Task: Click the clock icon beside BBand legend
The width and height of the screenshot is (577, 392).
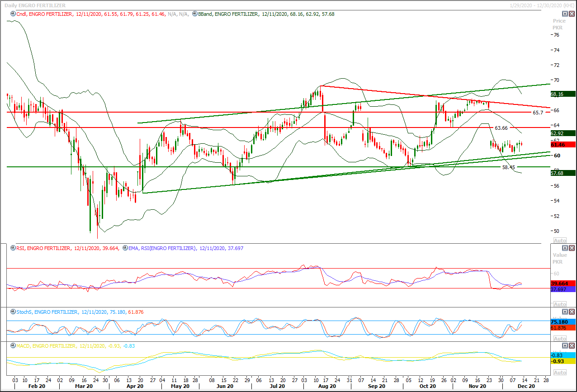Action: click(x=194, y=14)
